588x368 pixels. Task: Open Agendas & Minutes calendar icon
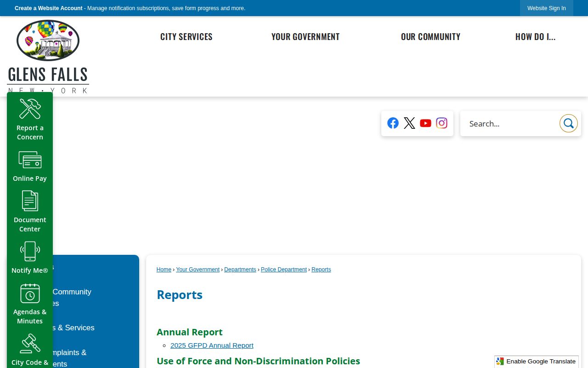[x=30, y=293]
